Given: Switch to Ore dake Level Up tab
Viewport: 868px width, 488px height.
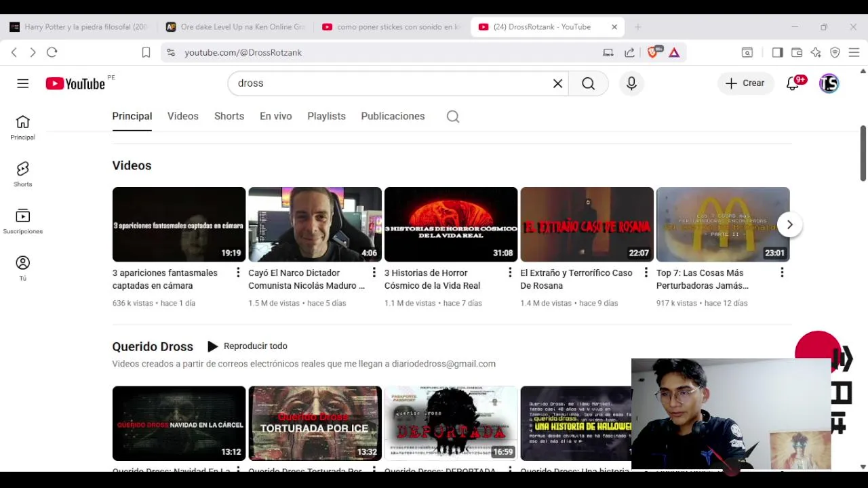Looking at the screenshot, I should pos(235,27).
